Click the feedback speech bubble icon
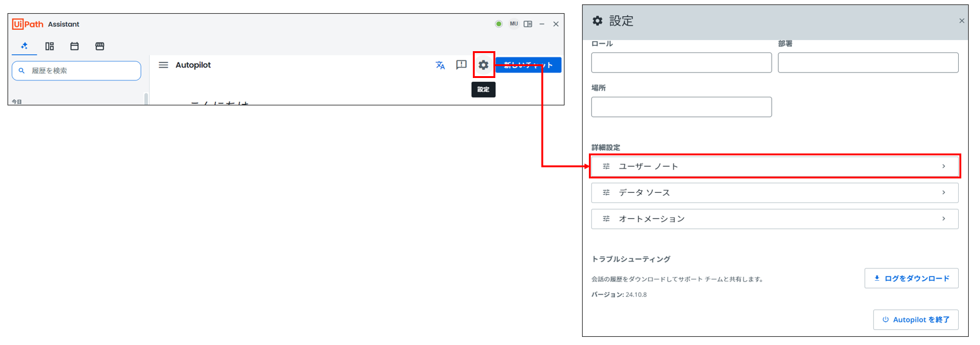 coord(462,65)
